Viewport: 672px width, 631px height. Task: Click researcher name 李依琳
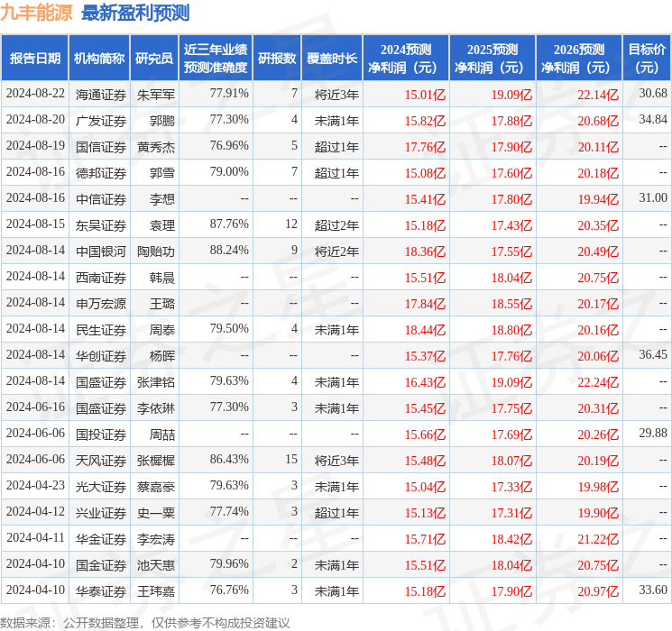156,408
